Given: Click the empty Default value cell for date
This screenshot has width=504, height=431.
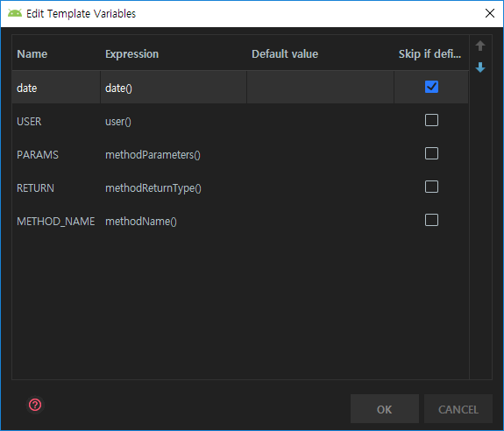Looking at the screenshot, I should tap(320, 88).
